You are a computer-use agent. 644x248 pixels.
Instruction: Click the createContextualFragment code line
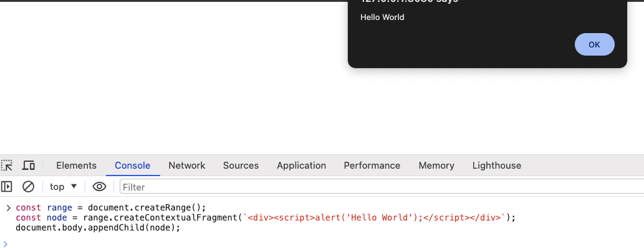[x=266, y=217]
